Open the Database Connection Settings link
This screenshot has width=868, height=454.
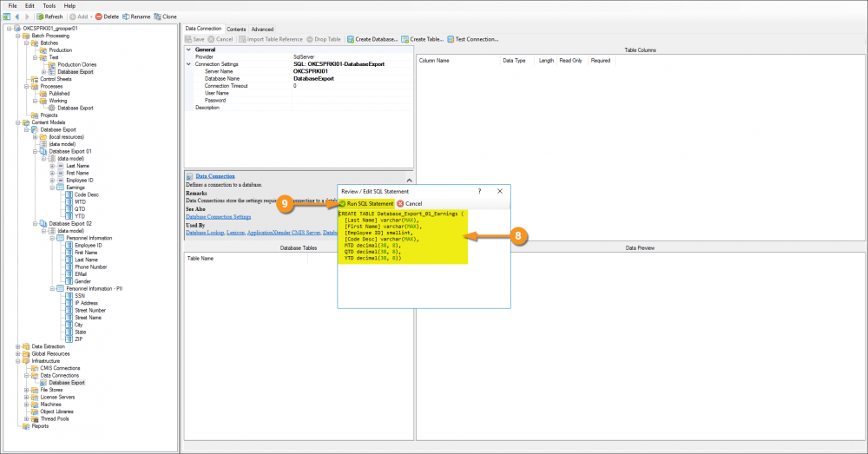click(x=218, y=217)
